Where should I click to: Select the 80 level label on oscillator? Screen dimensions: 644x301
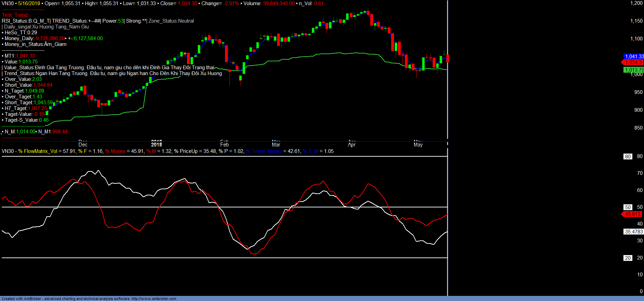tap(628, 157)
